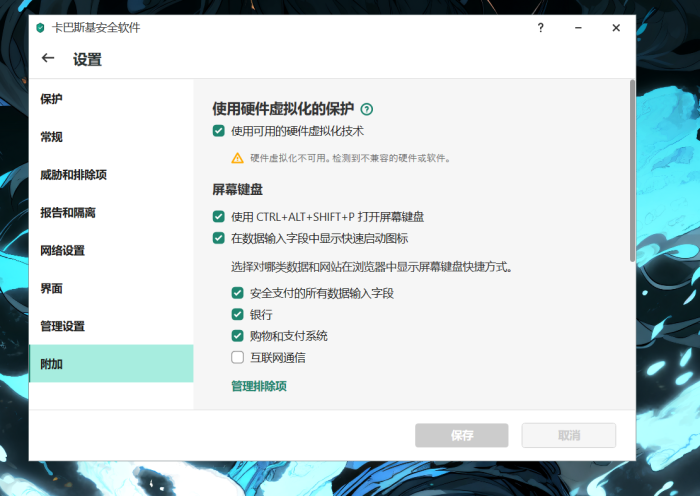The width and height of the screenshot is (700, 496).
Task: Click the 保存 button
Action: pos(462,435)
